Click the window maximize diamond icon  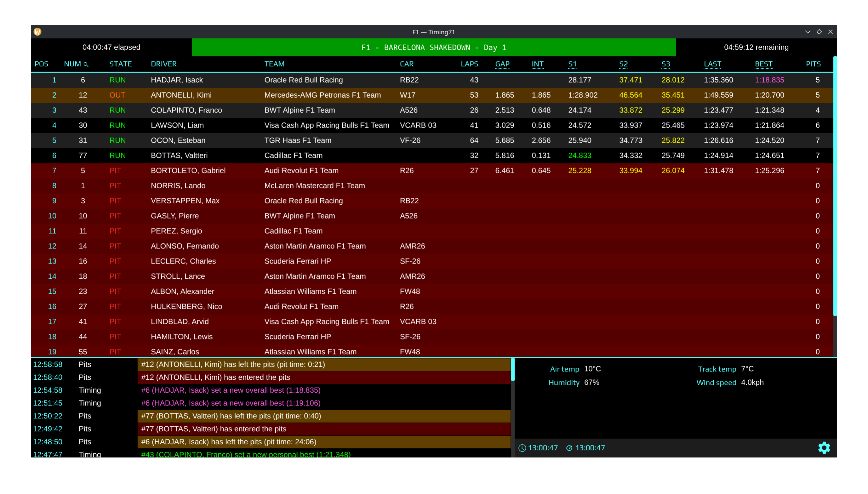819,32
